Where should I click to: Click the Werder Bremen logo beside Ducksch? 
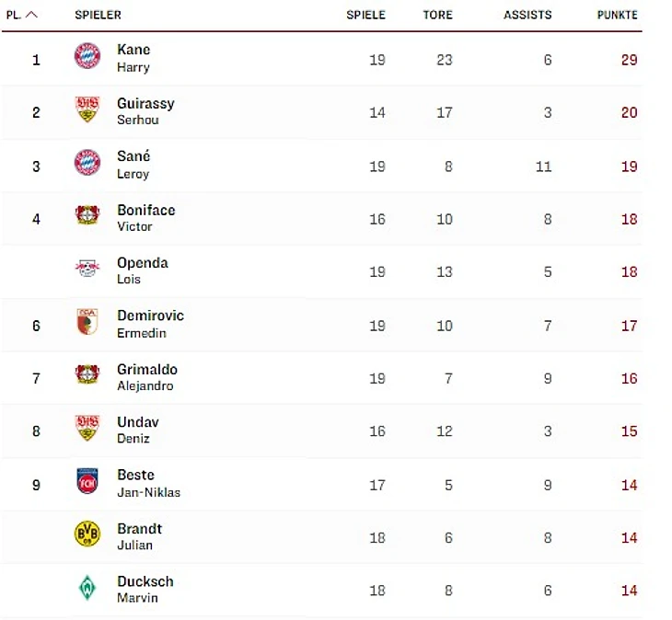click(87, 588)
